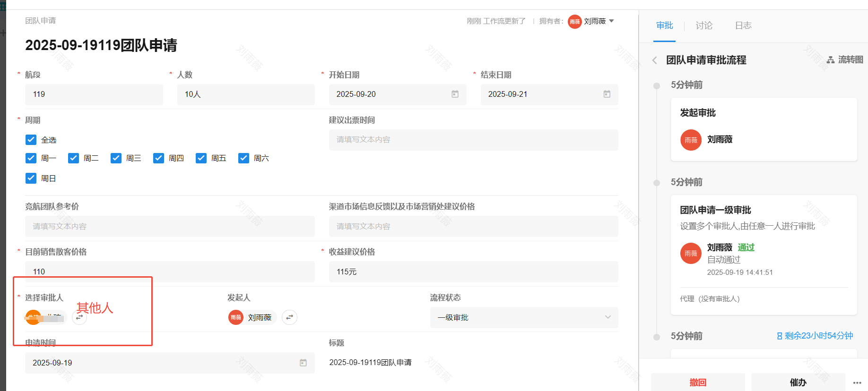Viewport: 868px width, 391px height.
Task: Switch to the 审批 tab
Action: point(664,25)
